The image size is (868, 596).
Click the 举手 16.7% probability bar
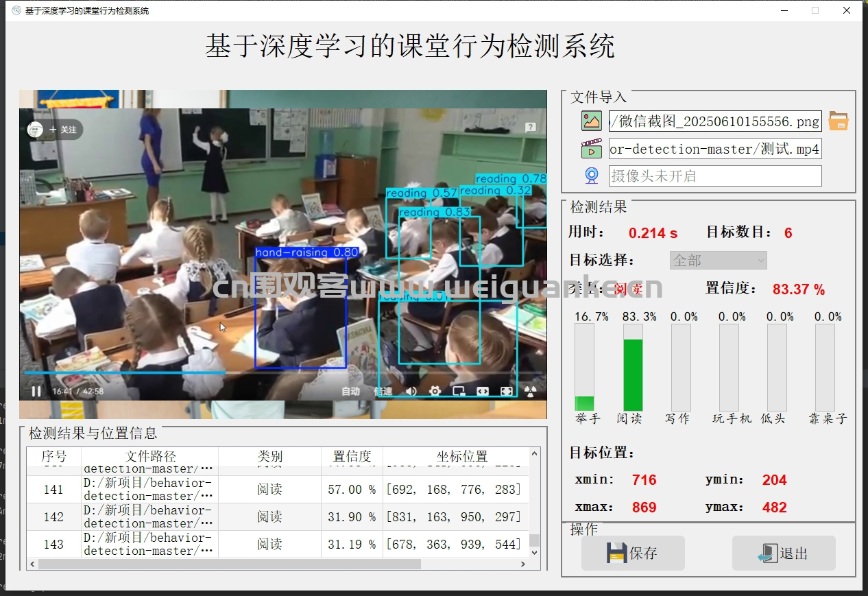(585, 368)
